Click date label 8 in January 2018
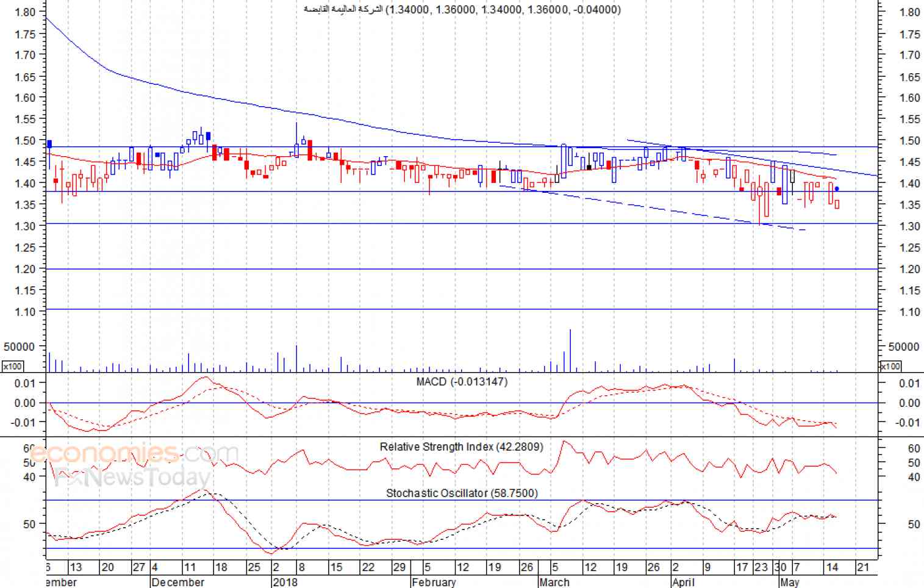Screen dimensions: 924x588 (x=301, y=567)
